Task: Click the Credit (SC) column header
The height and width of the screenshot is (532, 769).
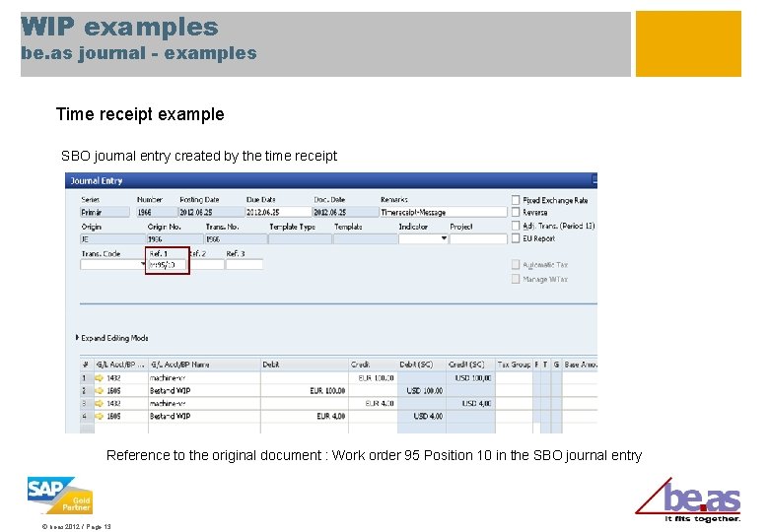Action: [471, 365]
